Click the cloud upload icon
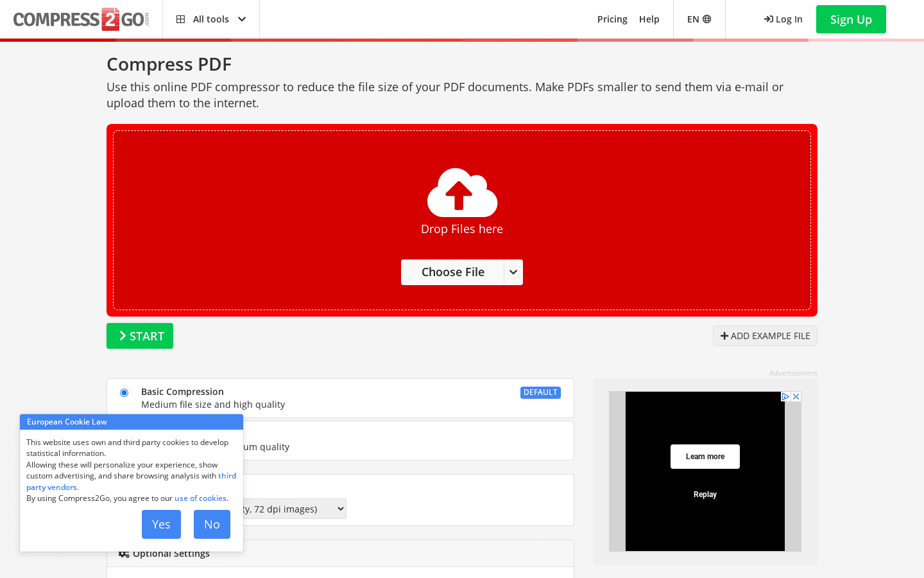 click(461, 191)
